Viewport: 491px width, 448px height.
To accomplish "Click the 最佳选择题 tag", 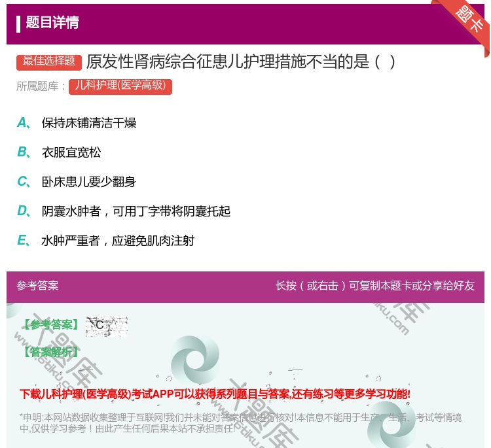I will coord(49,61).
